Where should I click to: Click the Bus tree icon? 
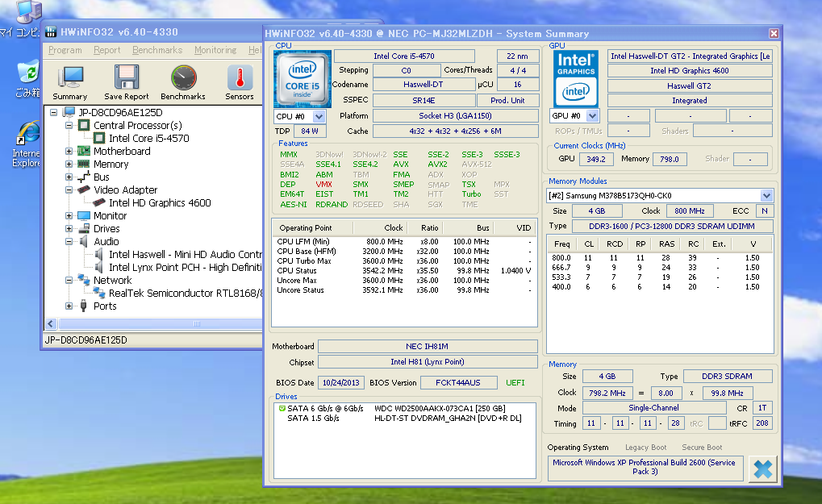coord(84,177)
